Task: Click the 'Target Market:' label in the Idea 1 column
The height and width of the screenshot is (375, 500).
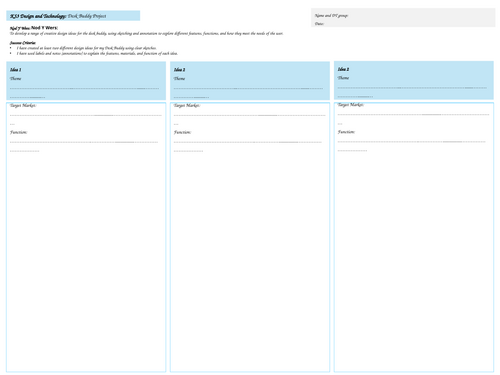Action: click(23, 105)
